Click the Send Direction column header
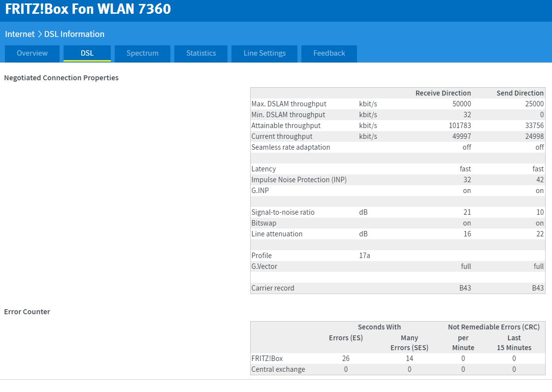 (x=520, y=93)
